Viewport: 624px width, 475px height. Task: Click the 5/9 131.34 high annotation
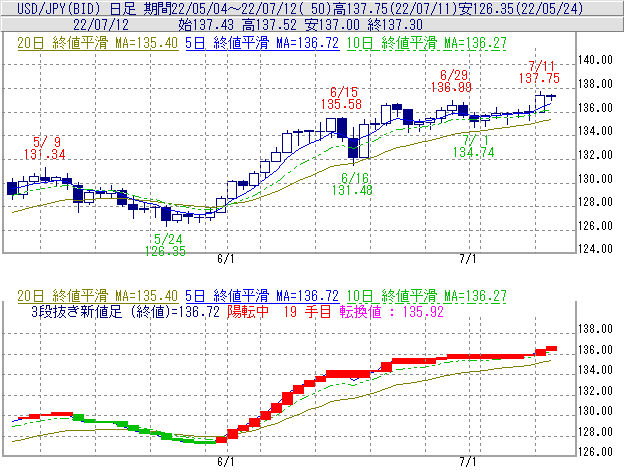[x=45, y=148]
